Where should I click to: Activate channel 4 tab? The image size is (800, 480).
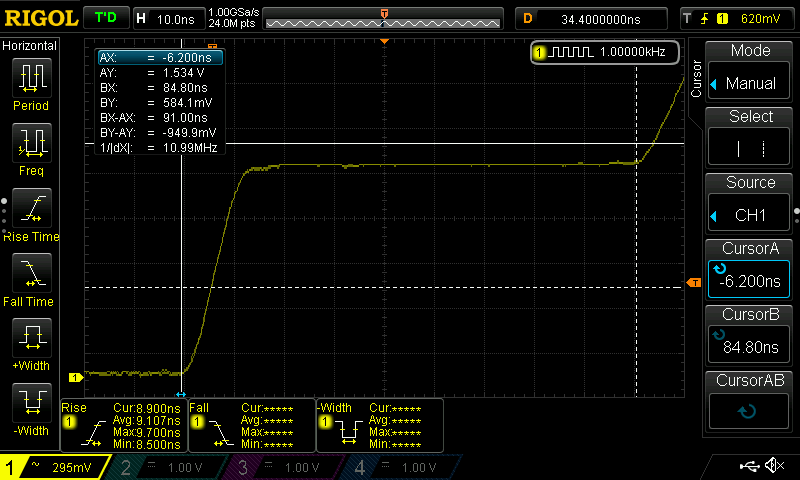point(401,467)
